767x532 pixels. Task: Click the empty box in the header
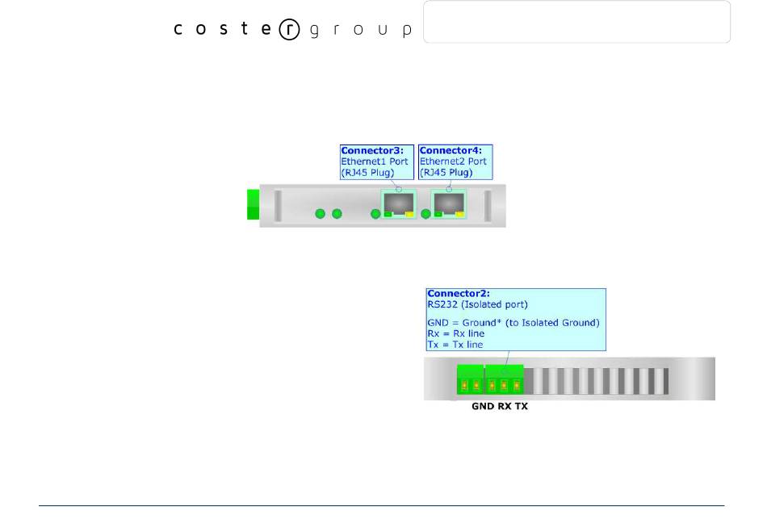(x=576, y=22)
